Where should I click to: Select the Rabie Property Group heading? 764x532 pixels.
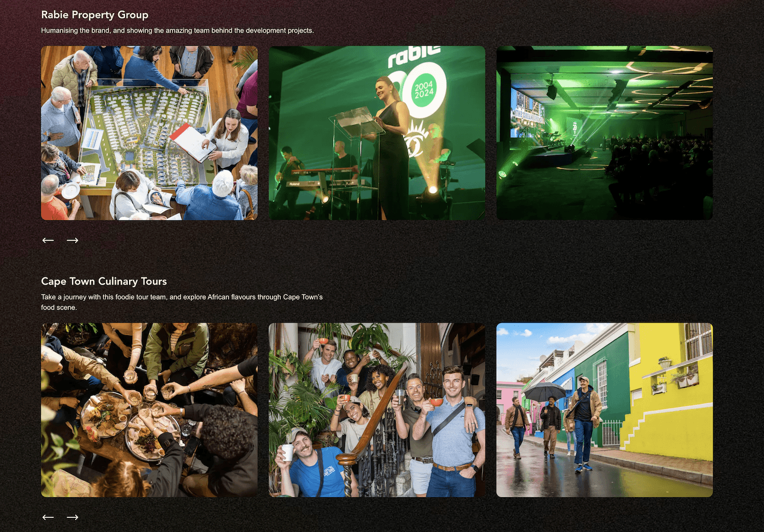pyautogui.click(x=95, y=15)
